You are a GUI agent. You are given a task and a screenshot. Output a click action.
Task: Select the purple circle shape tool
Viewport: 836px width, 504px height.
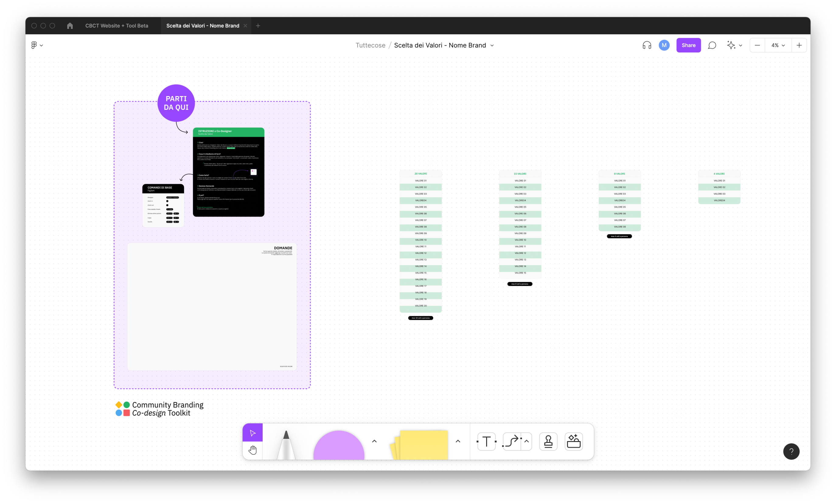coord(339,445)
